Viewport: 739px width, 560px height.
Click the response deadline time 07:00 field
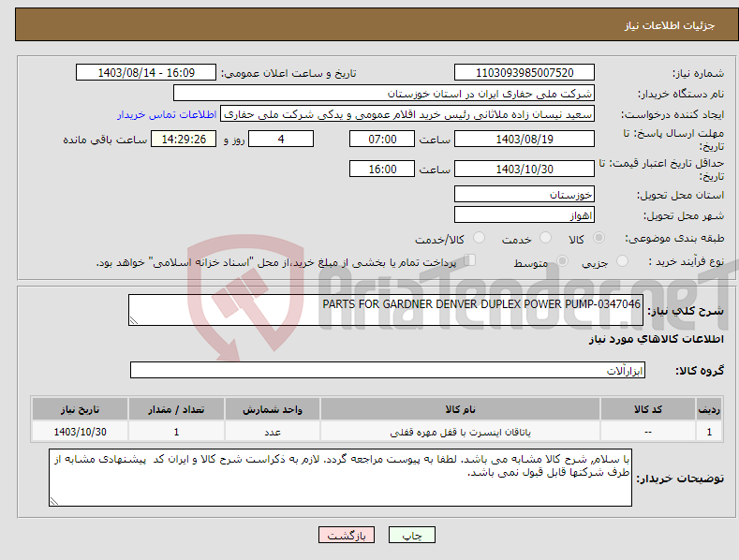click(382, 139)
